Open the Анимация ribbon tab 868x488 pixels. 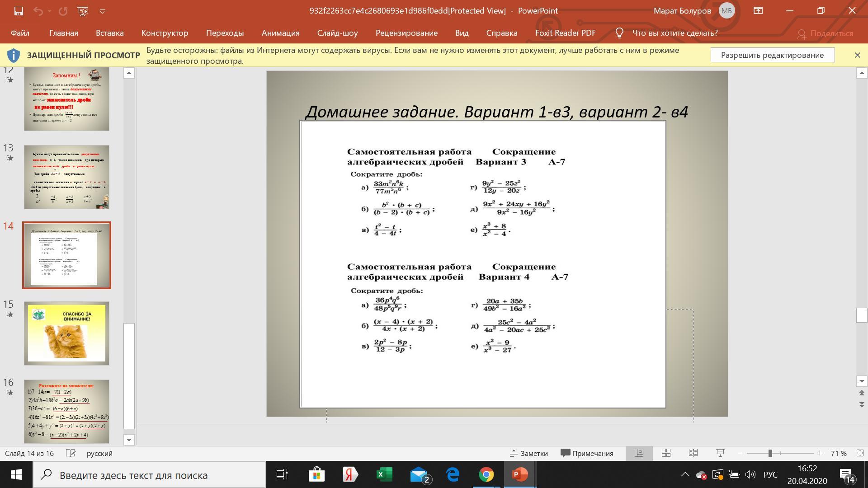tap(280, 33)
